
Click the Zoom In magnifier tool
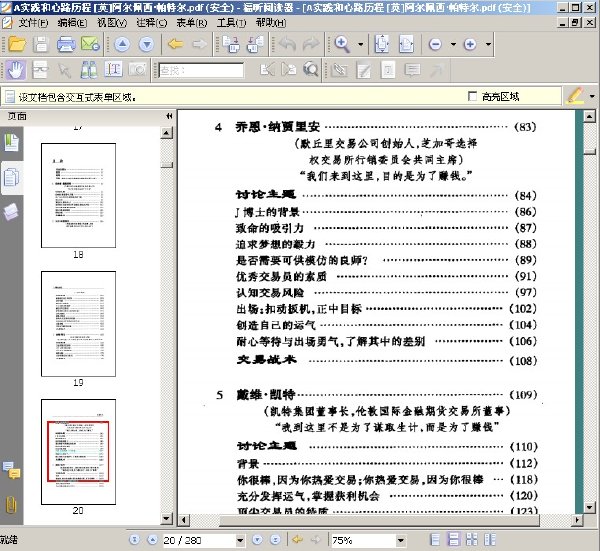342,44
